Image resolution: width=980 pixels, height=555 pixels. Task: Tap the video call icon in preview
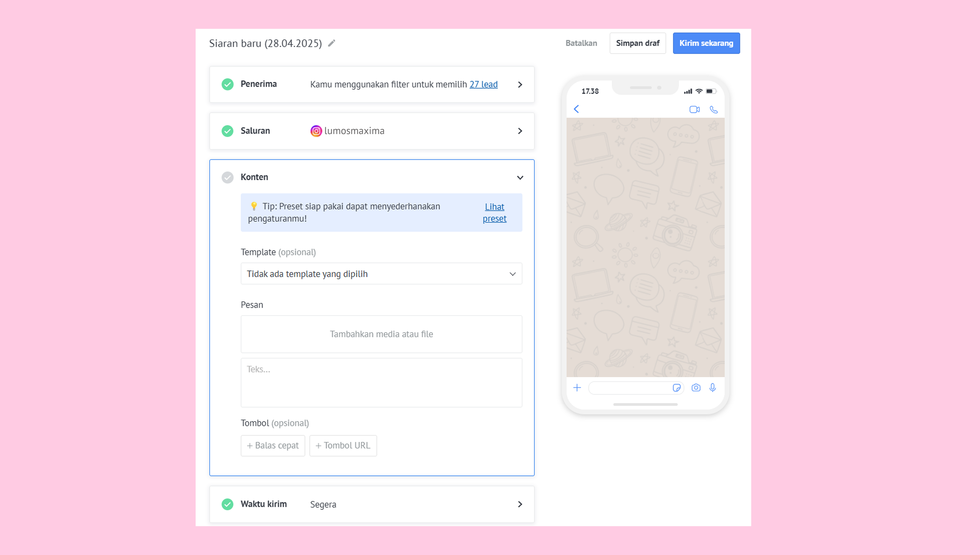pyautogui.click(x=694, y=110)
